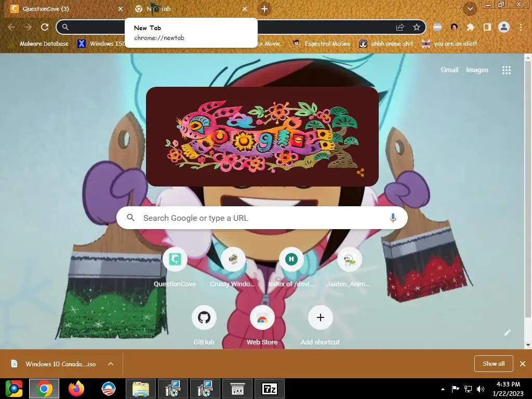Image resolution: width=532 pixels, height=399 pixels.
Task: Close the QuestionCove tab
Action: pos(121,9)
